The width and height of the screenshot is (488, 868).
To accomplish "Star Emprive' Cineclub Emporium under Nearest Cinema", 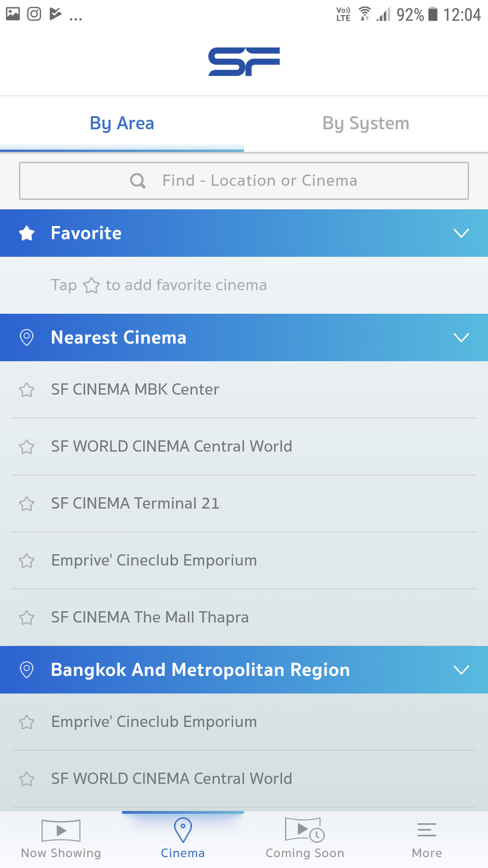I will coord(27,561).
